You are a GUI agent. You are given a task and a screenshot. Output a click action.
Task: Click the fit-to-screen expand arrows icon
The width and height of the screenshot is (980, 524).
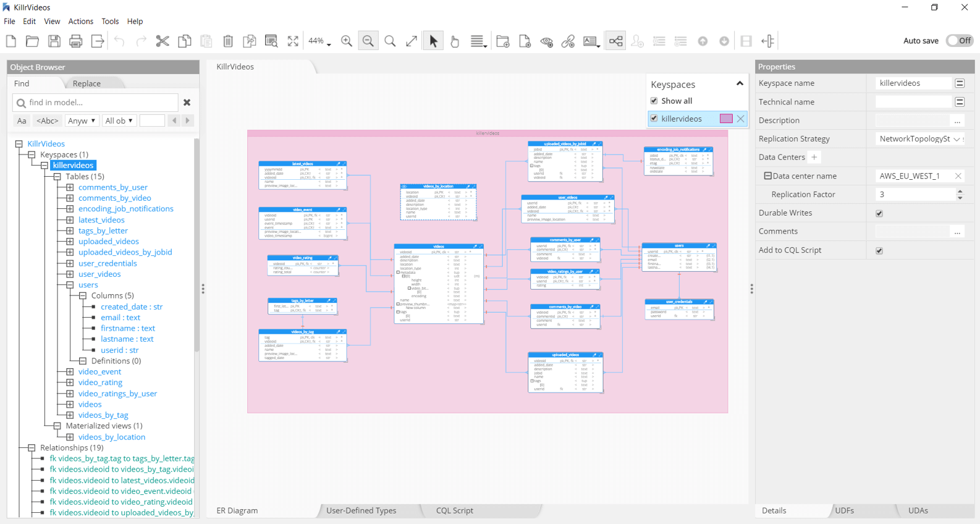[293, 41]
